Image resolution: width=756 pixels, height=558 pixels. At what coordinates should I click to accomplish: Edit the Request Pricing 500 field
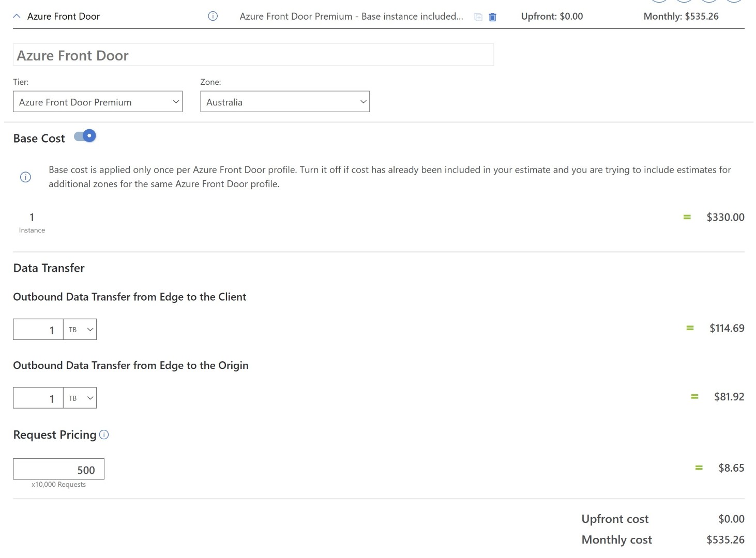[x=58, y=469]
